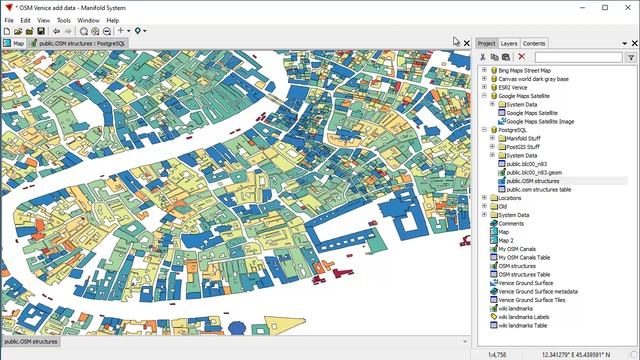The image size is (640, 360).
Task: Expand the Bing Maps Street Map node
Action: point(484,70)
